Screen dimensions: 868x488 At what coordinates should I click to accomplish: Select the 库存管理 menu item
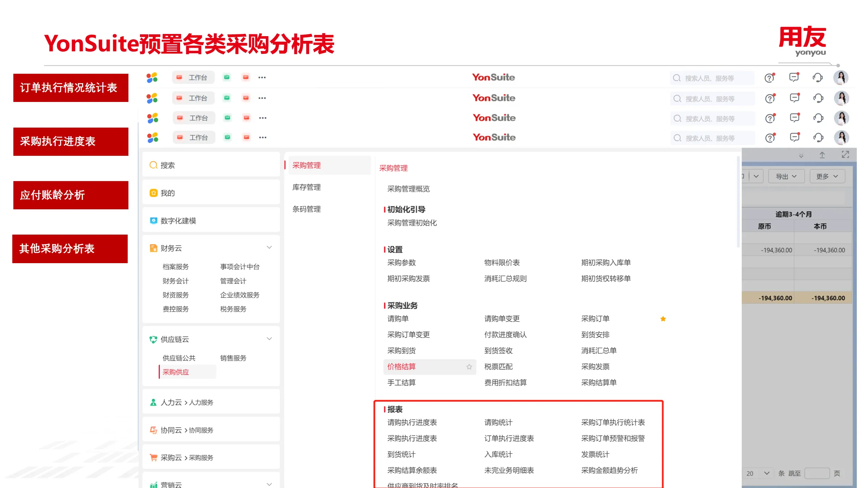tap(307, 187)
